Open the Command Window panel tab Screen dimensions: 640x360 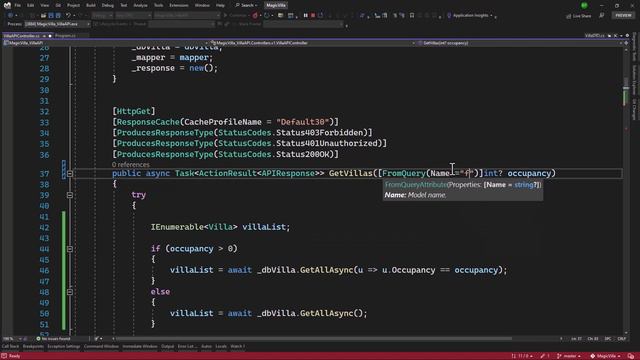tap(101, 347)
